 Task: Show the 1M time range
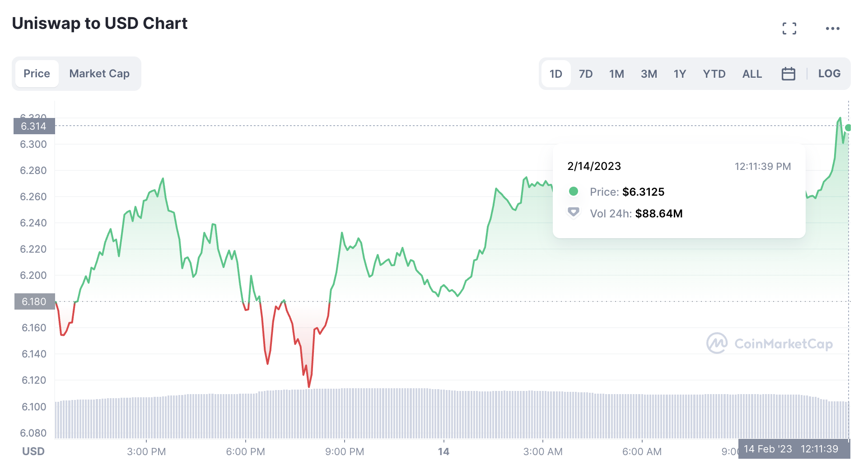point(616,74)
